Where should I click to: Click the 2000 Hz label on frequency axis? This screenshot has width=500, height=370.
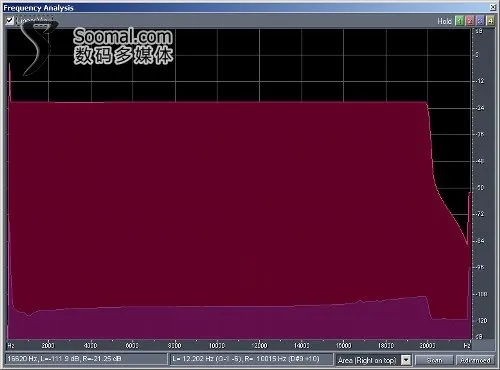(x=48, y=345)
